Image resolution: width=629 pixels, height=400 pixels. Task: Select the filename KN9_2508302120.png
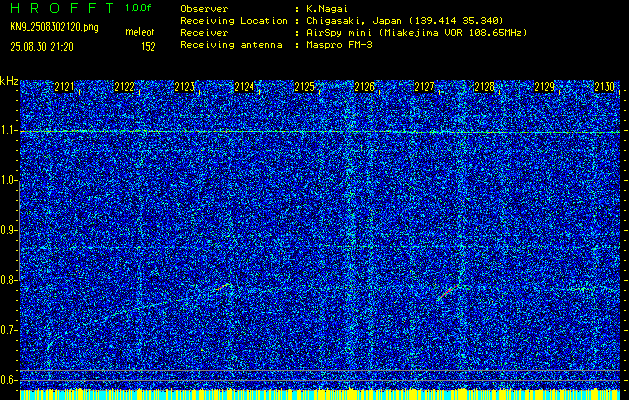pos(54,27)
